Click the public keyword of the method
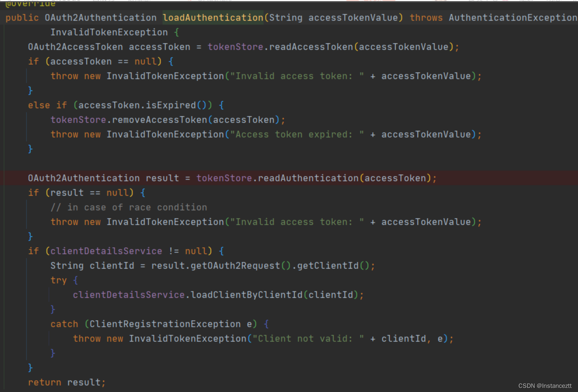Screen dimensions: 578x392 pyautogui.click(x=22, y=18)
